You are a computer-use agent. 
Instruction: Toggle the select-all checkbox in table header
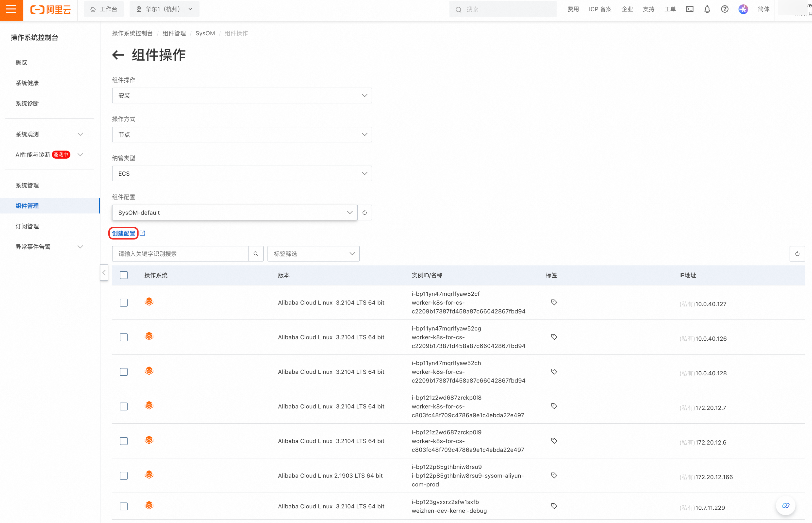[124, 275]
